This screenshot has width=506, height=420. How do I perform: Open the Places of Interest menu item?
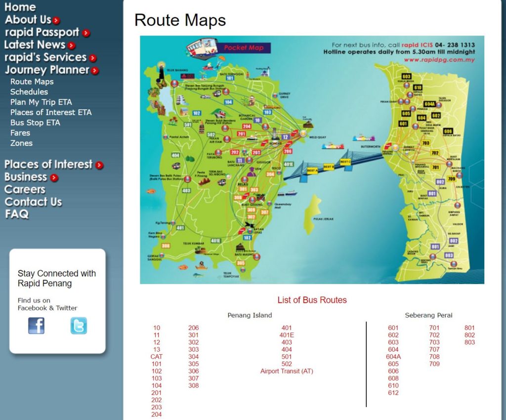click(48, 165)
